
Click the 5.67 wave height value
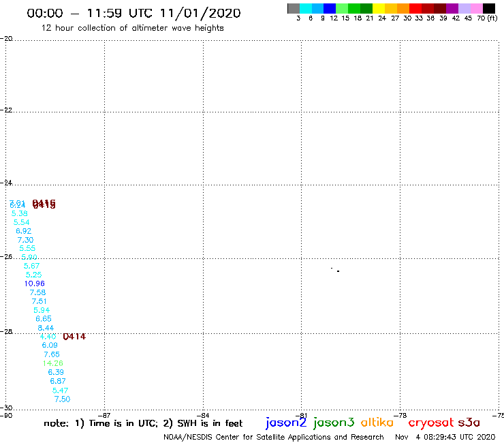click(31, 266)
